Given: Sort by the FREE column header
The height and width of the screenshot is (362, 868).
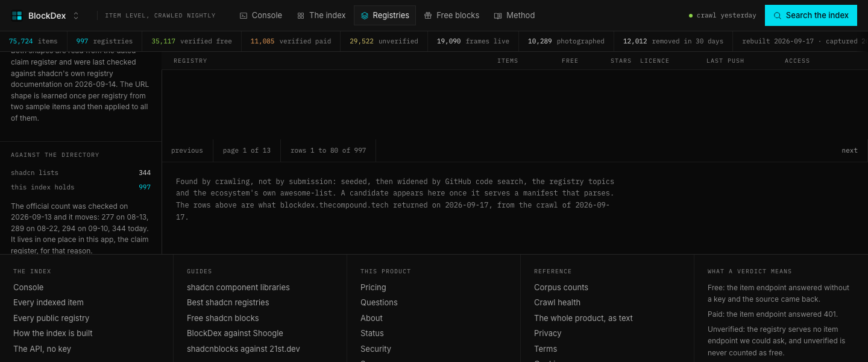Looking at the screenshot, I should tap(570, 61).
